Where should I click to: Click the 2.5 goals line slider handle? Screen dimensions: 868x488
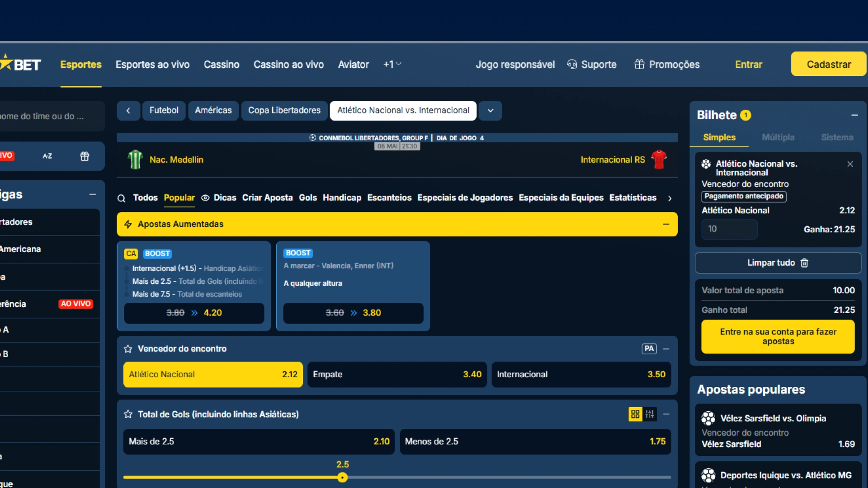pyautogui.click(x=343, y=478)
